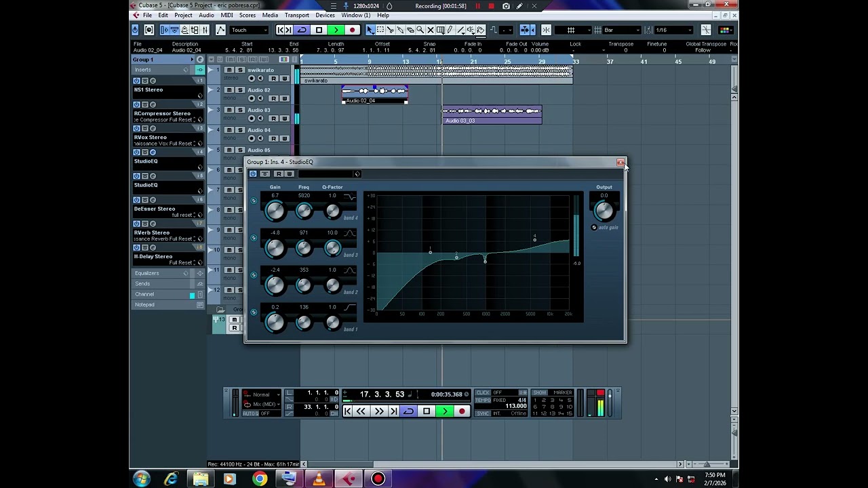This screenshot has width=868, height=488.
Task: Select the Split scissors tool
Action: click(x=390, y=30)
